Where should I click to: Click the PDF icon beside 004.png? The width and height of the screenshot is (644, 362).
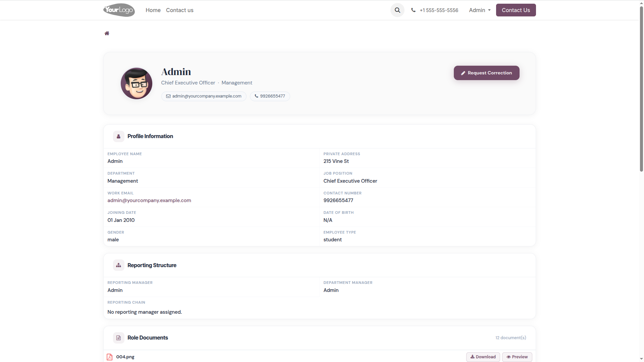click(110, 357)
